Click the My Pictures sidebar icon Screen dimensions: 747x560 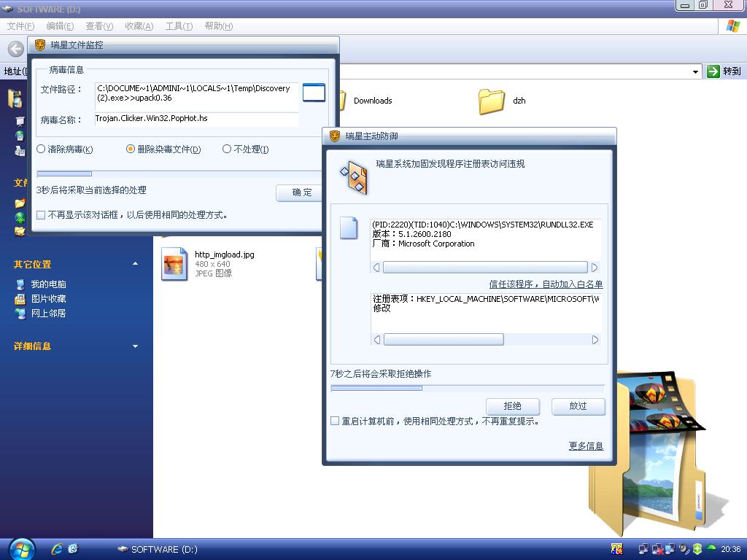(20, 299)
